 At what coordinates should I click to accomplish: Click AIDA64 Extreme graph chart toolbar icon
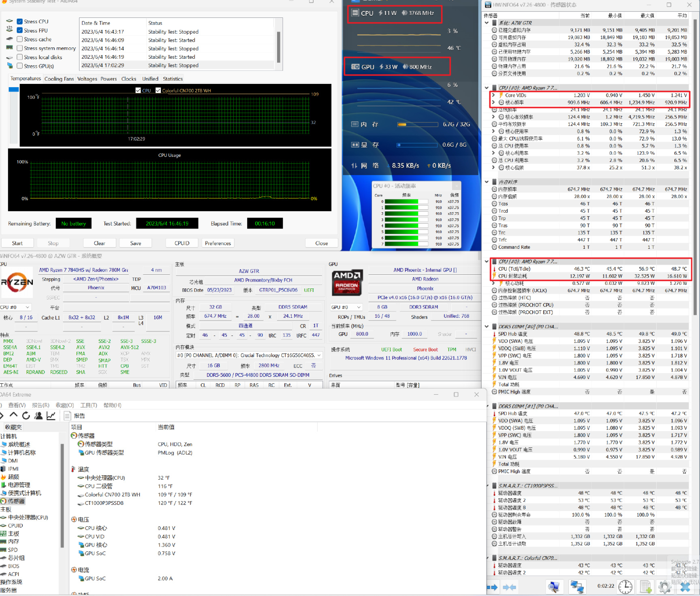[51, 415]
